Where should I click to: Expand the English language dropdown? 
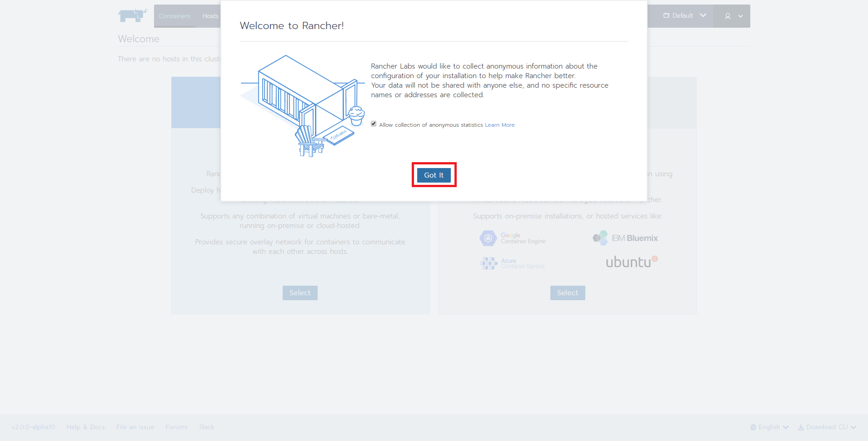(769, 427)
